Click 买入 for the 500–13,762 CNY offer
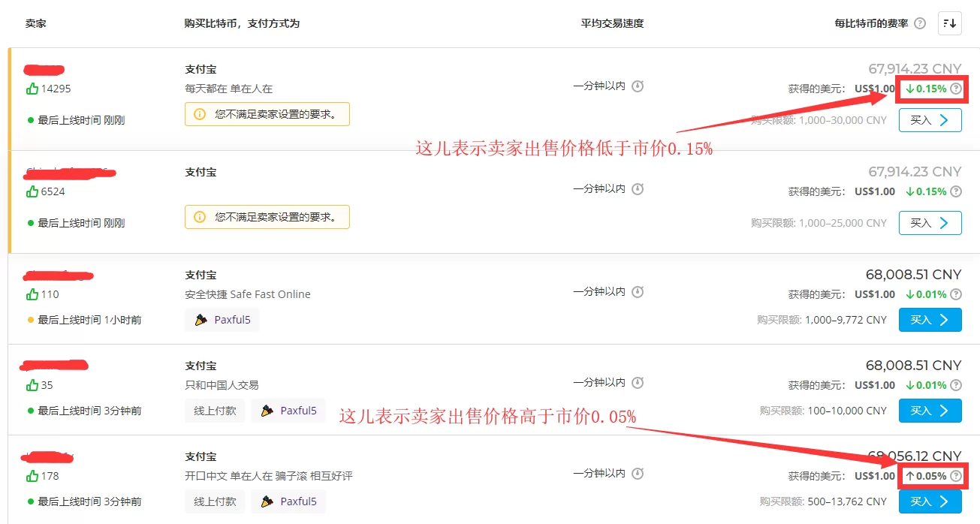 (x=930, y=501)
